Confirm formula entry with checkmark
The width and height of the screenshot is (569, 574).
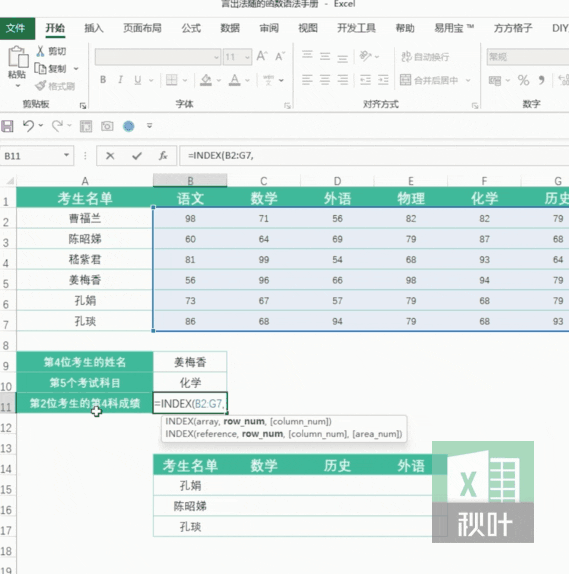137,156
